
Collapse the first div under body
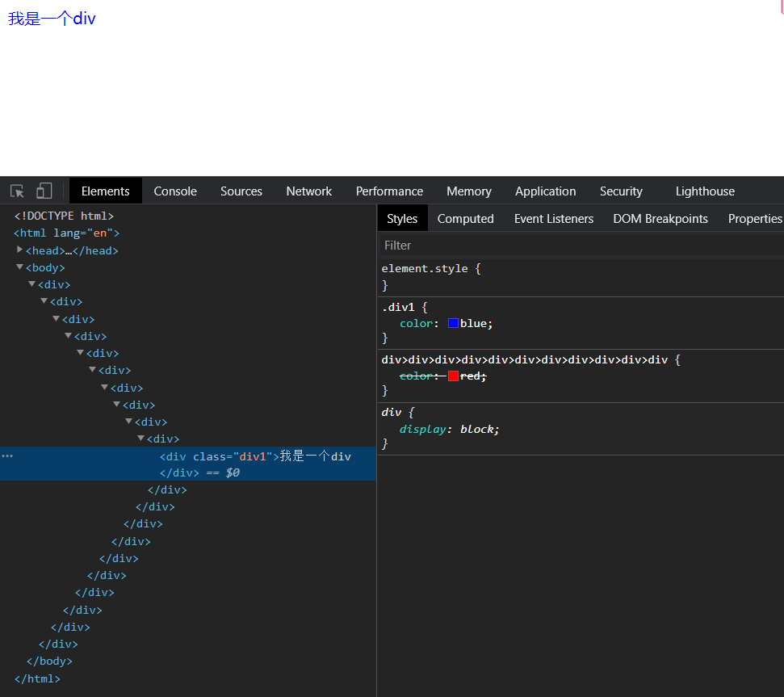pos(32,284)
